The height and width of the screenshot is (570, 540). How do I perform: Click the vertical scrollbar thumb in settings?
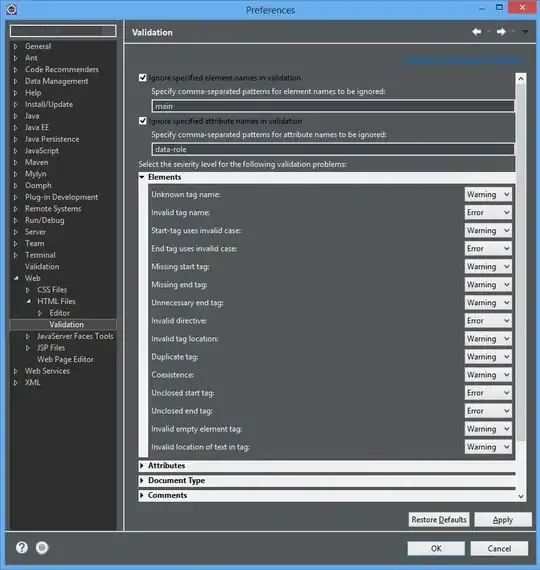pos(521,262)
